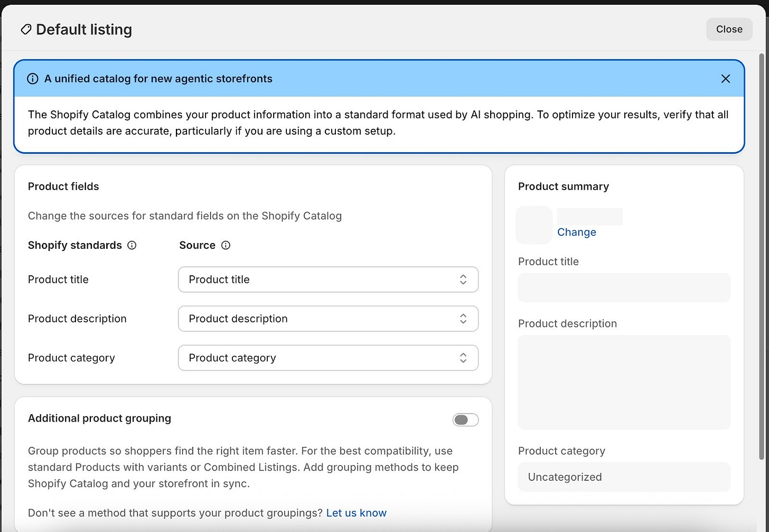Click the info icon next to Source
The image size is (769, 532).
(x=226, y=245)
